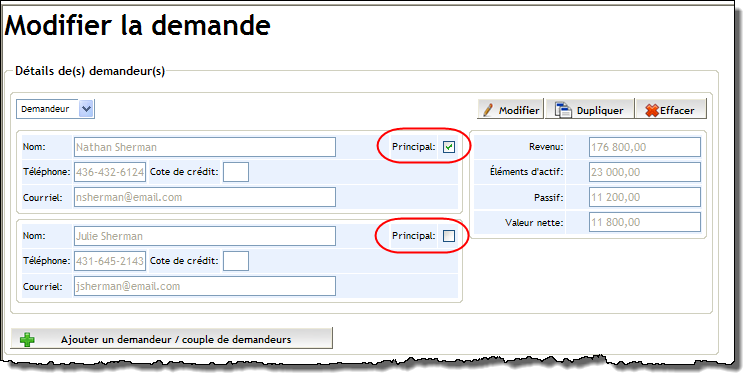Click the Passif field 11 200,00
This screenshot has width=751, height=380.
point(645,197)
